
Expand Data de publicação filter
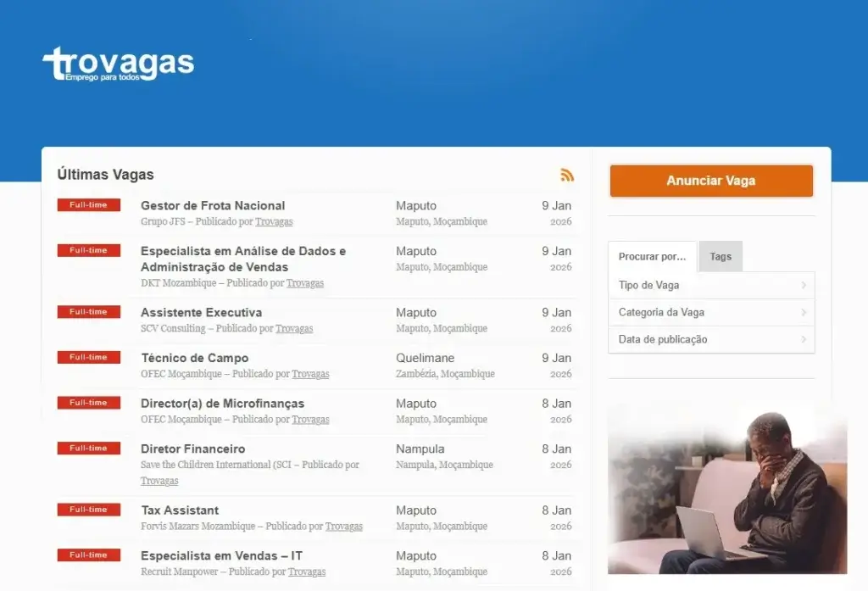click(x=711, y=339)
